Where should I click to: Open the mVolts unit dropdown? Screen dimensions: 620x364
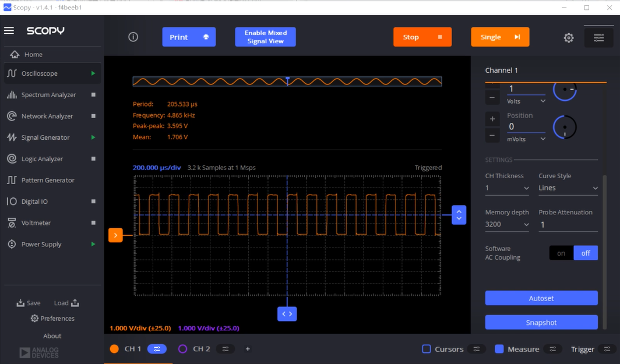point(526,139)
